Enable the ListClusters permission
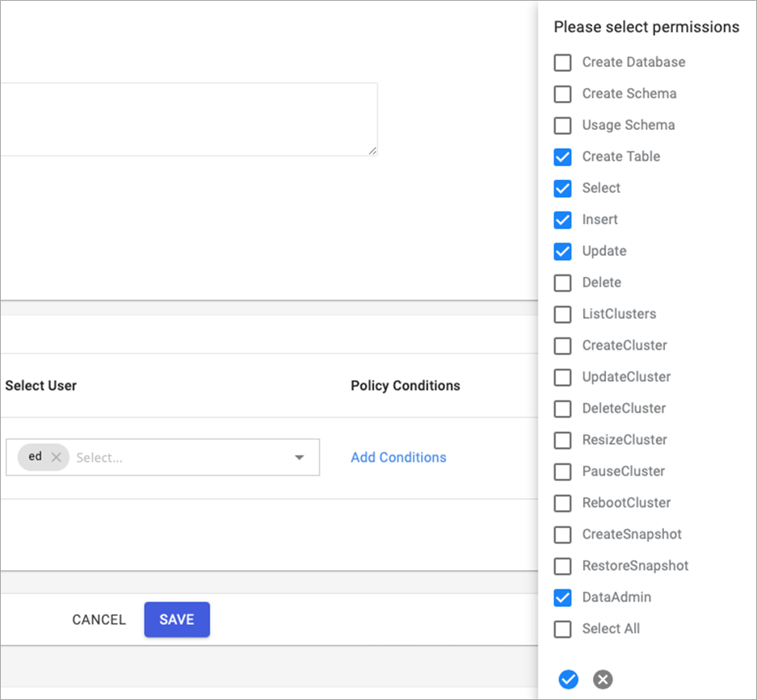 pos(562,314)
